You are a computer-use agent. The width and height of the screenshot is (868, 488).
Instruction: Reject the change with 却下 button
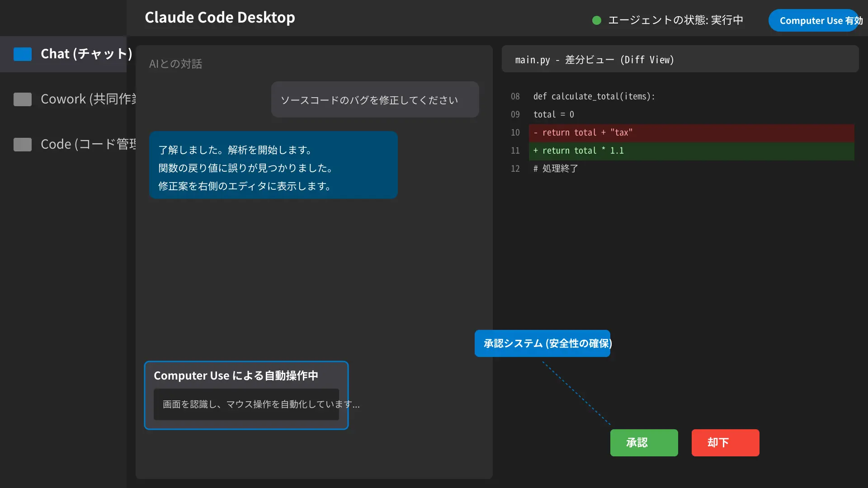[x=726, y=443]
